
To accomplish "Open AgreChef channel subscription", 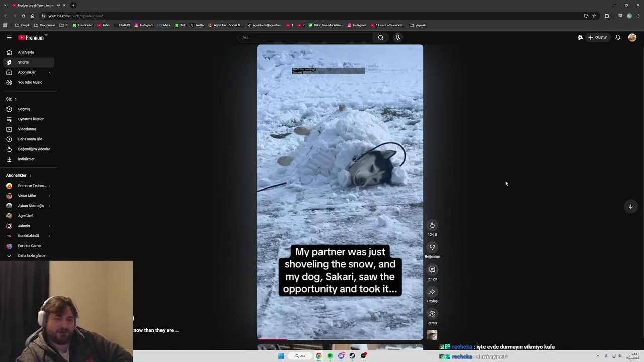I will tap(28, 216).
